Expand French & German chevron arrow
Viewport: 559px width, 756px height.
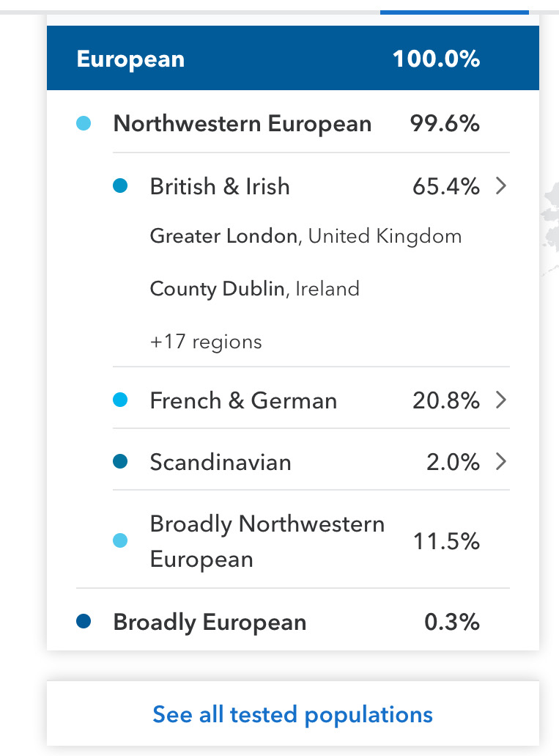pyautogui.click(x=501, y=400)
